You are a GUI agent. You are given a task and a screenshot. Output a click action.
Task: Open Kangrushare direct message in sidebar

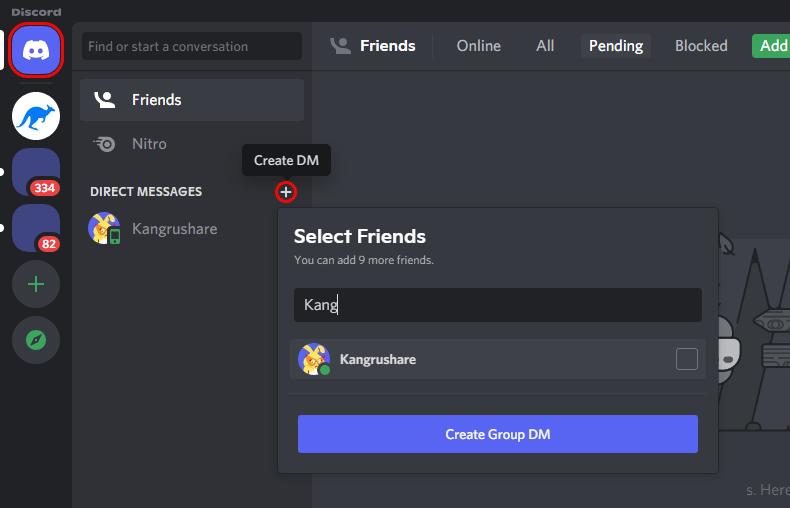coord(174,229)
